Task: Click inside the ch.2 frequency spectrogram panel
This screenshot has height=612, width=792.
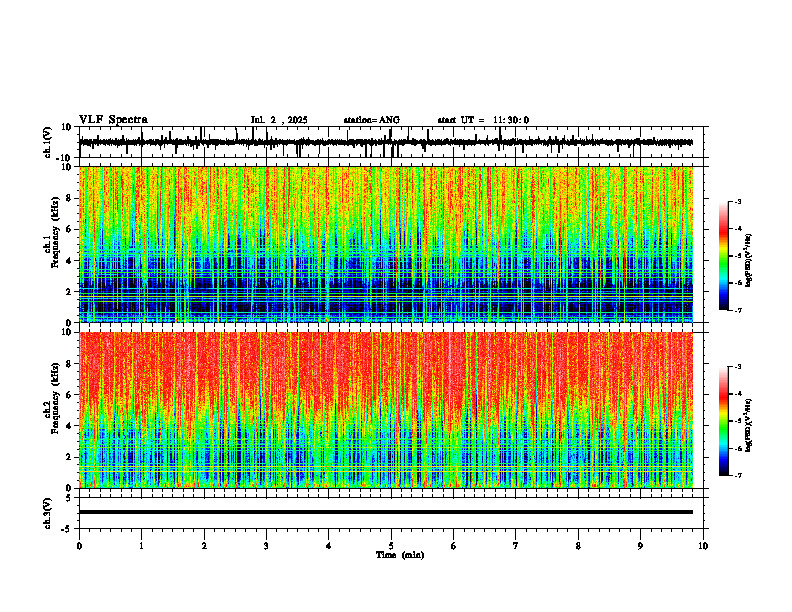Action: click(386, 410)
